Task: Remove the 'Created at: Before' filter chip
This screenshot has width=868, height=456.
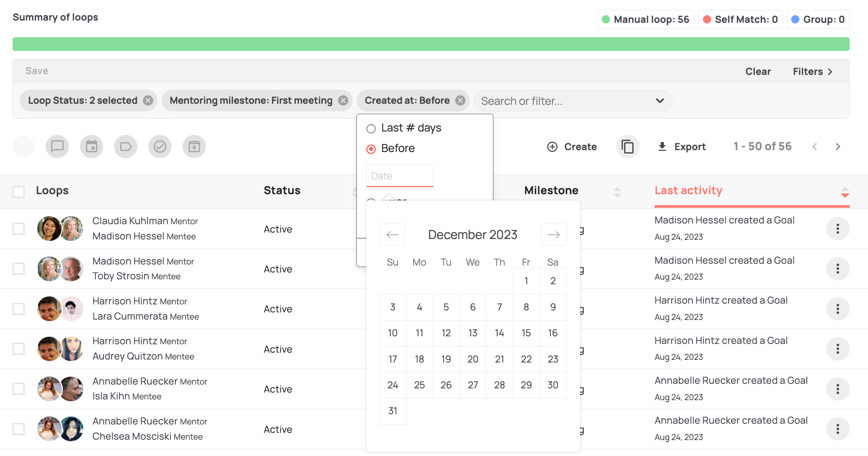Action: click(x=460, y=100)
